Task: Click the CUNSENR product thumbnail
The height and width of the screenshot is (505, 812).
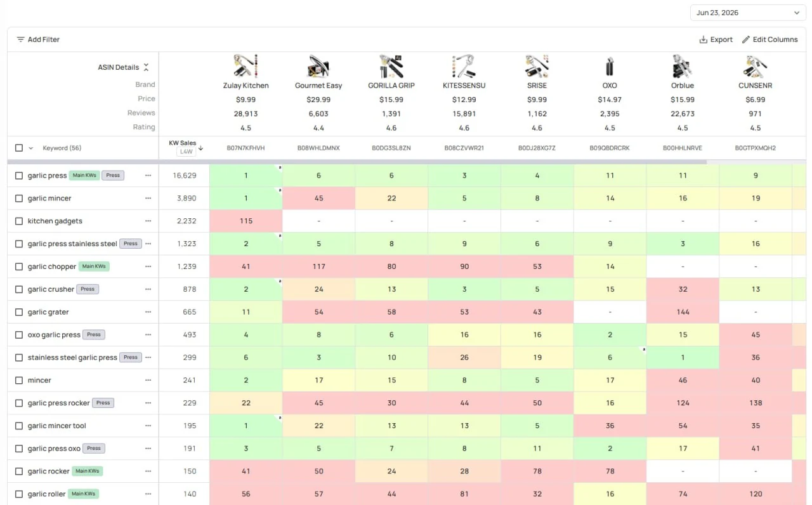Action: 756,66
